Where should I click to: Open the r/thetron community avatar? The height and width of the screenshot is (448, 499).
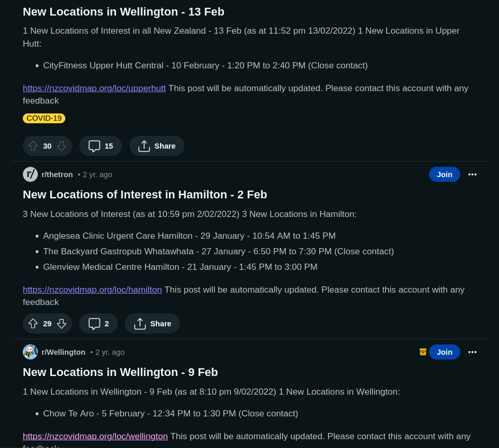pyautogui.click(x=30, y=175)
